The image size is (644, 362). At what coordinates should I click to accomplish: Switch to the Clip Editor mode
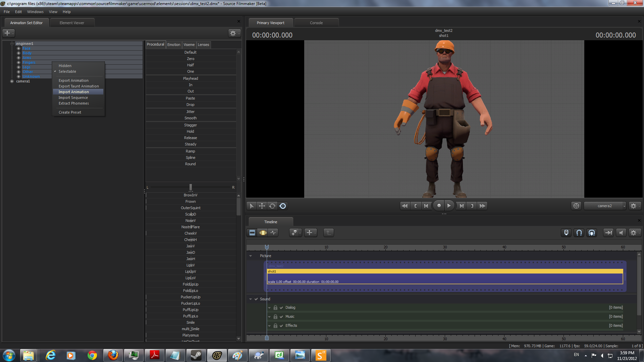pyautogui.click(x=252, y=233)
